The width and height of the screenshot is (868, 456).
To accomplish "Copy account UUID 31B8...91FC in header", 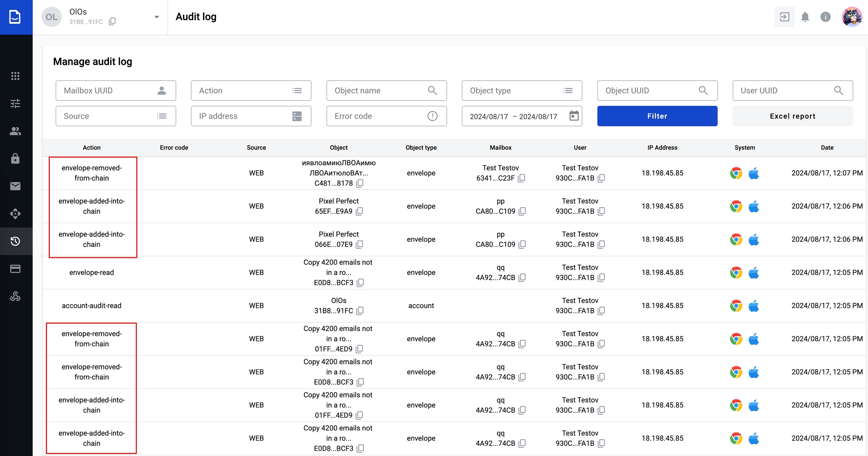I will 112,22.
